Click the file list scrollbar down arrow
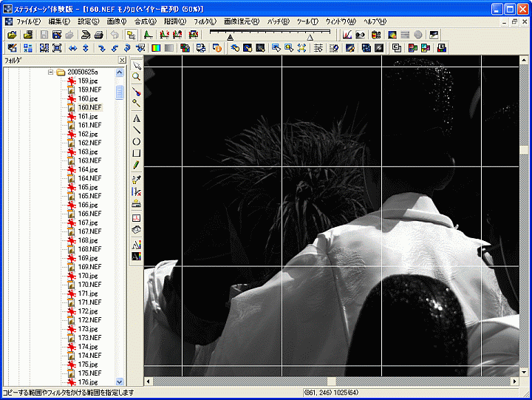Image resolution: width=532 pixels, height=400 pixels. point(120,382)
